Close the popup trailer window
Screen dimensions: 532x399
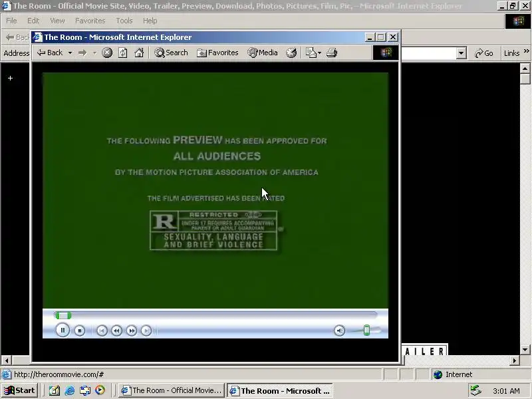(392, 37)
